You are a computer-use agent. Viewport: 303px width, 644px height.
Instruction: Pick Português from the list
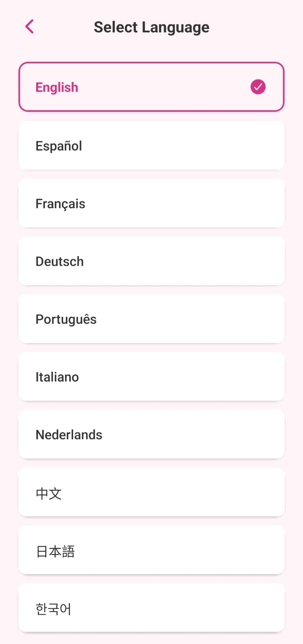151,319
